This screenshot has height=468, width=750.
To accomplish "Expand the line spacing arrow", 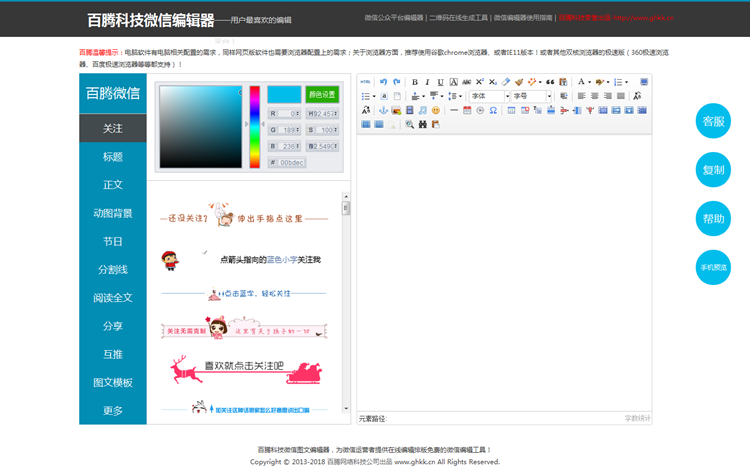I will coord(460,96).
